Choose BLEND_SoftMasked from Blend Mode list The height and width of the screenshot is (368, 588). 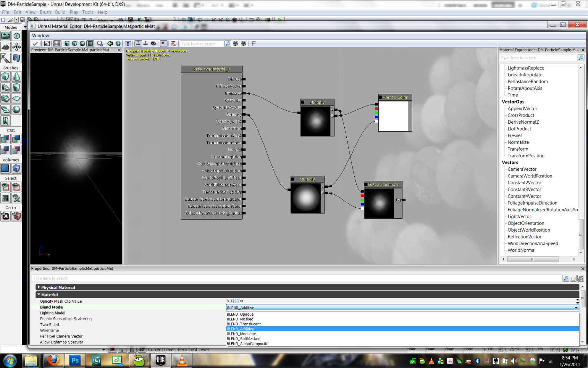coord(403,338)
